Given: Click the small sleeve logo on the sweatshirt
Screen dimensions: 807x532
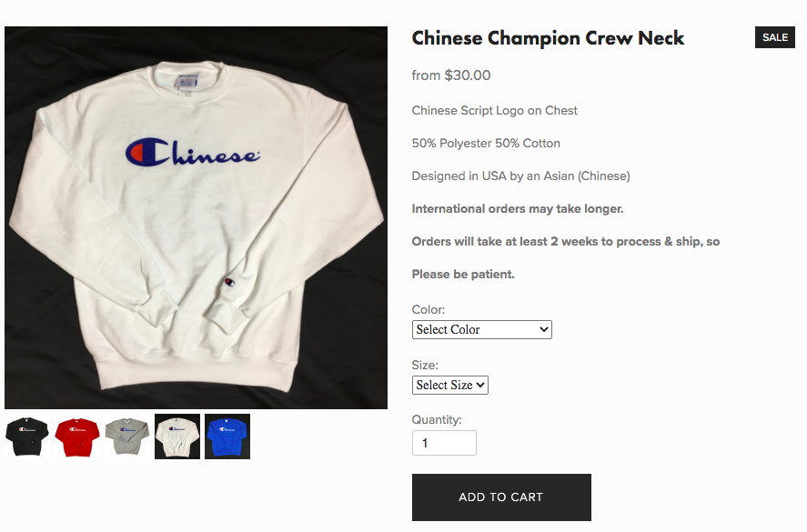Looking at the screenshot, I should [229, 283].
